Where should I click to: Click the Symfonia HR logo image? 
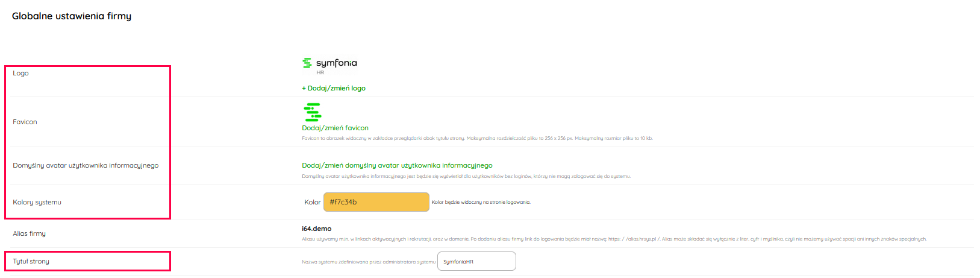click(329, 65)
